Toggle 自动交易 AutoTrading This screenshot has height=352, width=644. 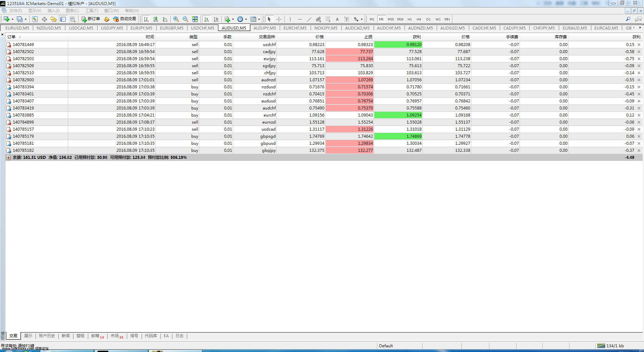125,19
